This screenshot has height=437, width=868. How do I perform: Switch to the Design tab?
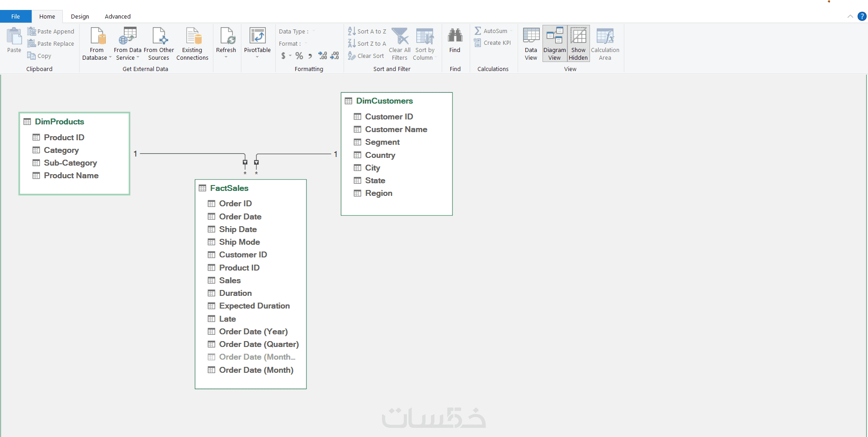coord(80,16)
